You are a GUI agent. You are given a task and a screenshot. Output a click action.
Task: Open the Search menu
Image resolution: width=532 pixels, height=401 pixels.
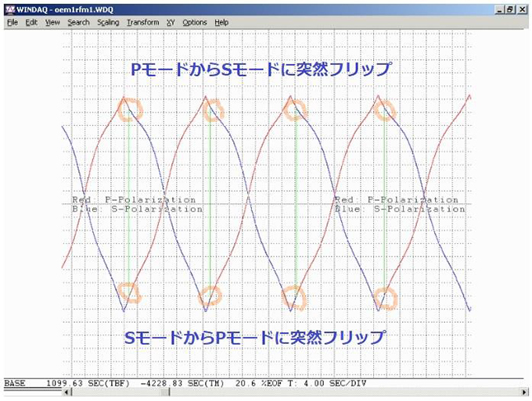pyautogui.click(x=78, y=23)
